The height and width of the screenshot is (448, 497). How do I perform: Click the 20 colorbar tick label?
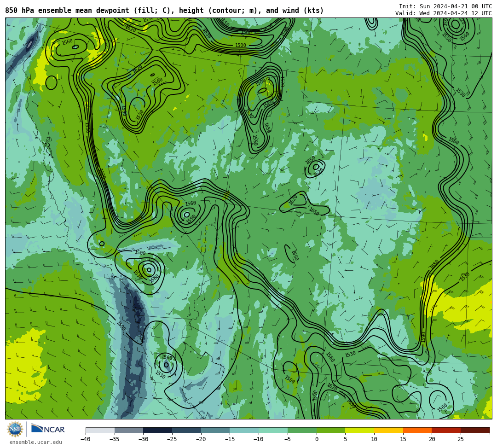click(x=432, y=439)
